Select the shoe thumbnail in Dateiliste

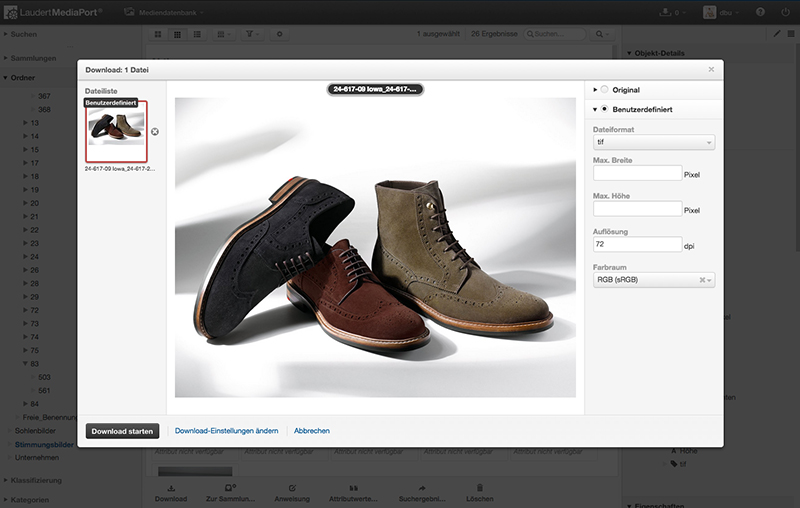click(116, 132)
